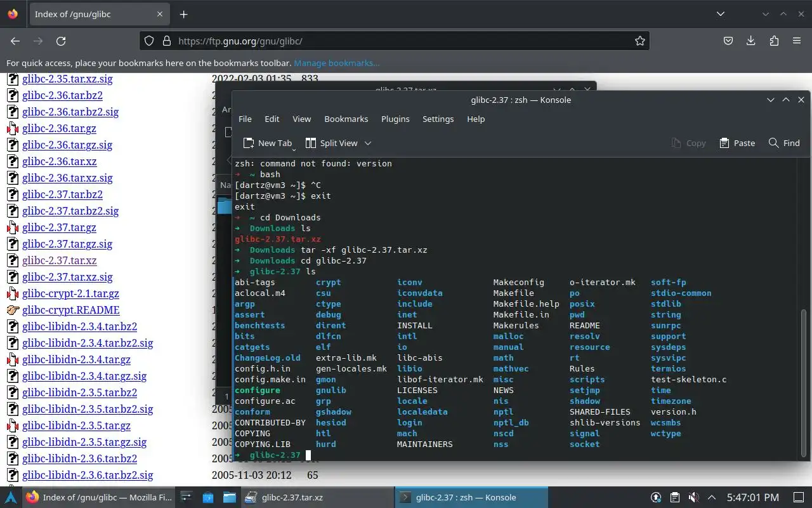Open the application launcher in the taskbar
Image resolution: width=812 pixels, height=508 pixels.
(x=11, y=497)
